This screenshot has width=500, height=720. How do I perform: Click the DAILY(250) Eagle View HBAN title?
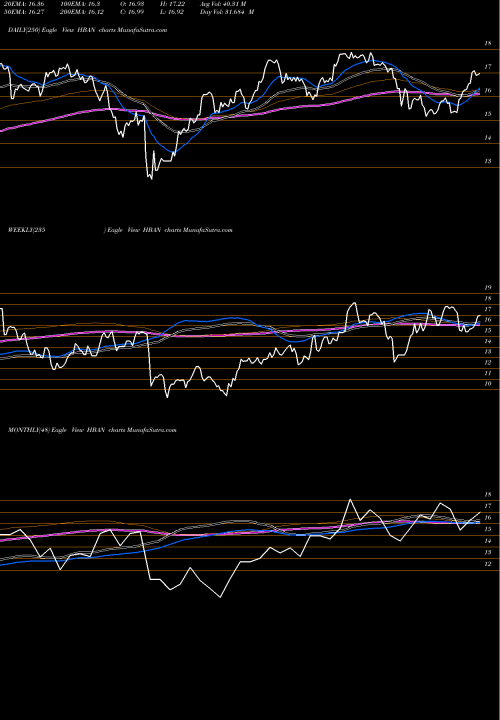coord(88,30)
